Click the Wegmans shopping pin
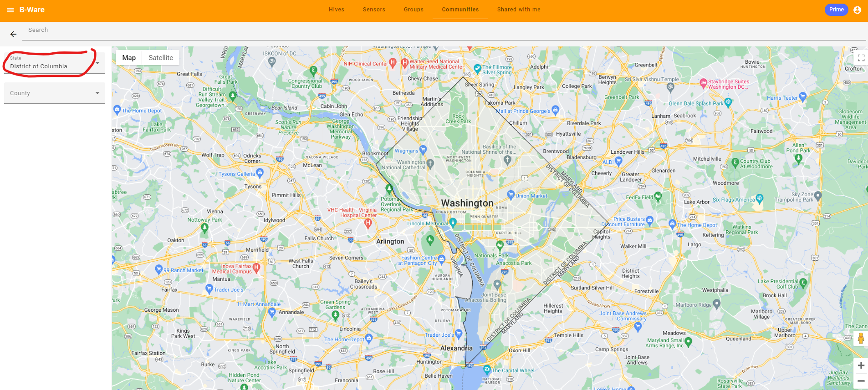Image resolution: width=868 pixels, height=390 pixels. tap(423, 149)
